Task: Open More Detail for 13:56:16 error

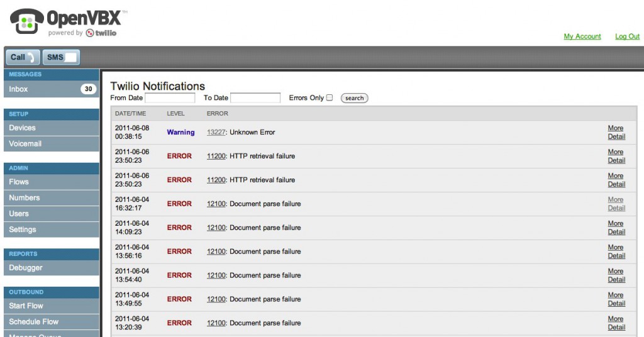Action: pos(616,251)
